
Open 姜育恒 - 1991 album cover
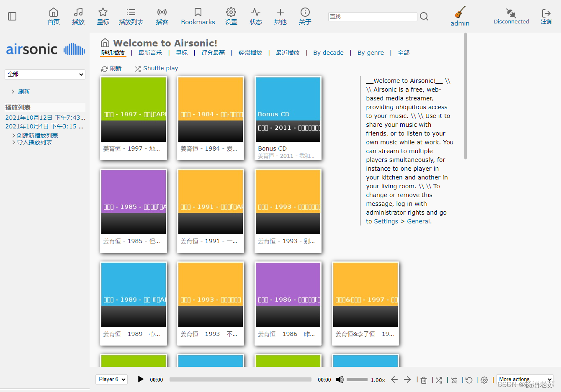[211, 202]
